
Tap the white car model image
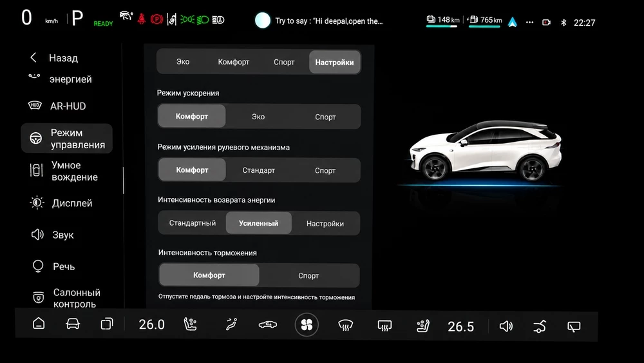point(485,151)
